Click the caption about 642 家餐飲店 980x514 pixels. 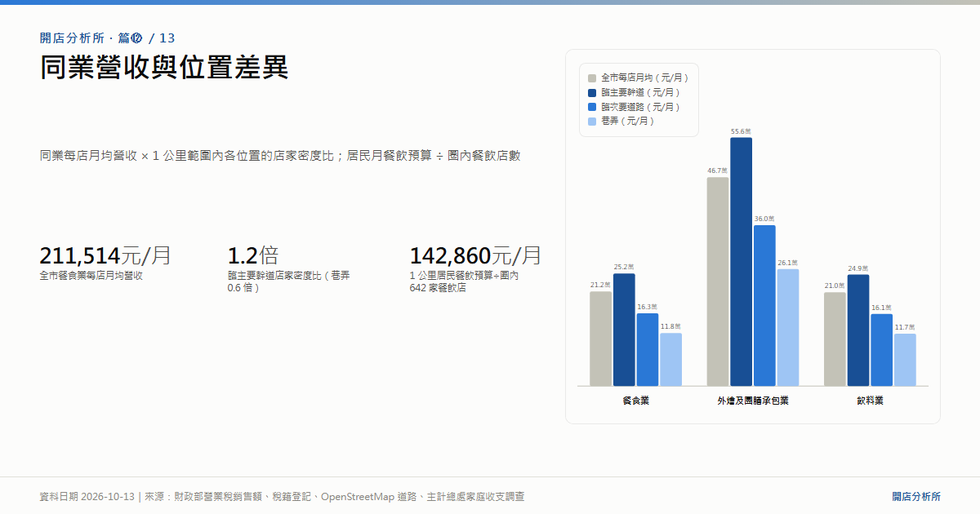(464, 281)
